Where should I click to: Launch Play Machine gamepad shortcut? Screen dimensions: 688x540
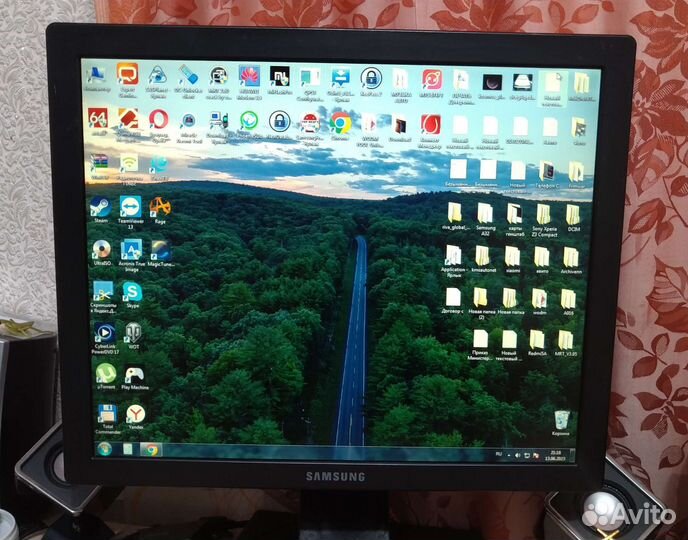point(135,377)
